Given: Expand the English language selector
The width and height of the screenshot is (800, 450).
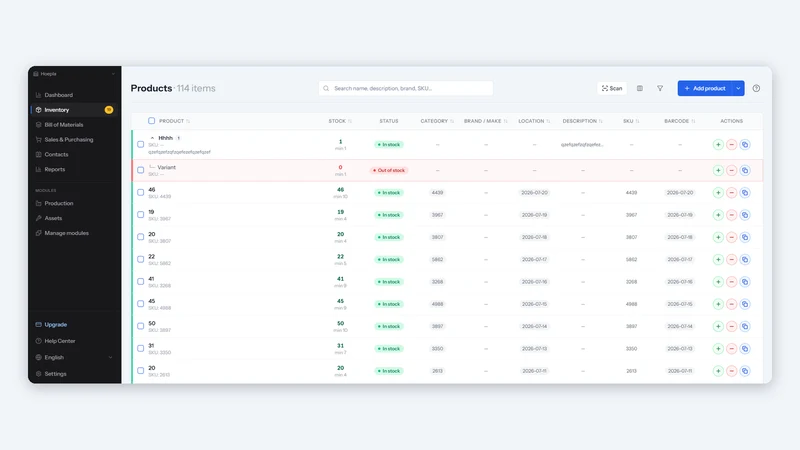Looking at the screenshot, I should (74, 357).
